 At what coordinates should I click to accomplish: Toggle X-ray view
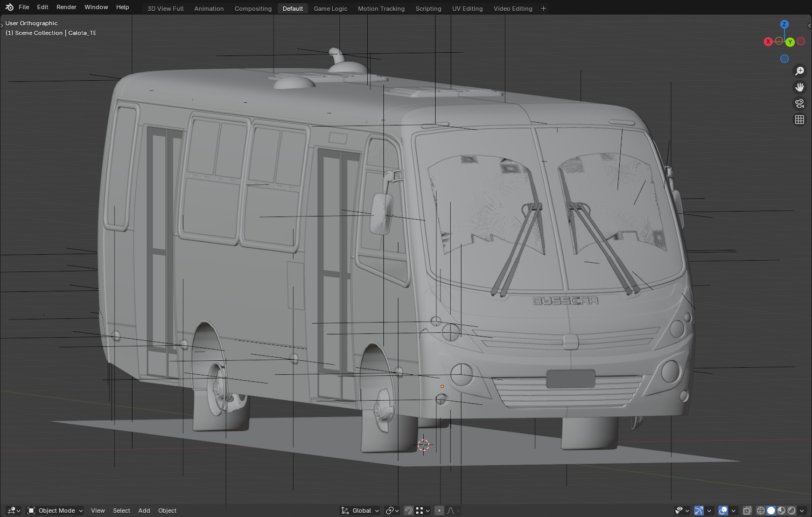pyautogui.click(x=747, y=511)
